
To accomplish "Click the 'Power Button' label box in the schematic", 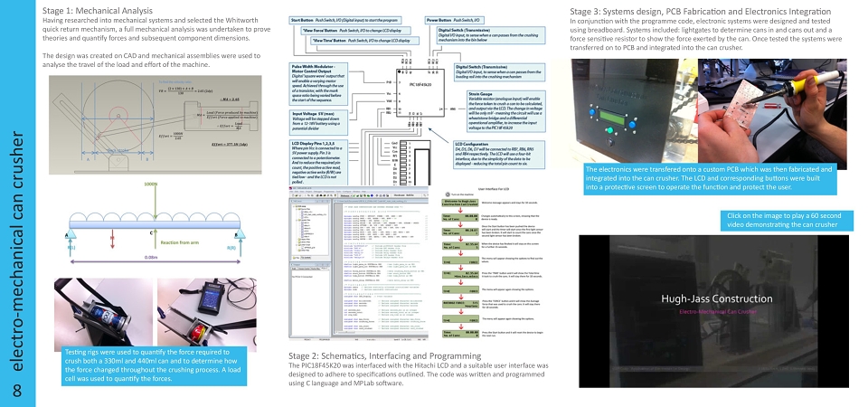I will click(x=455, y=21).
